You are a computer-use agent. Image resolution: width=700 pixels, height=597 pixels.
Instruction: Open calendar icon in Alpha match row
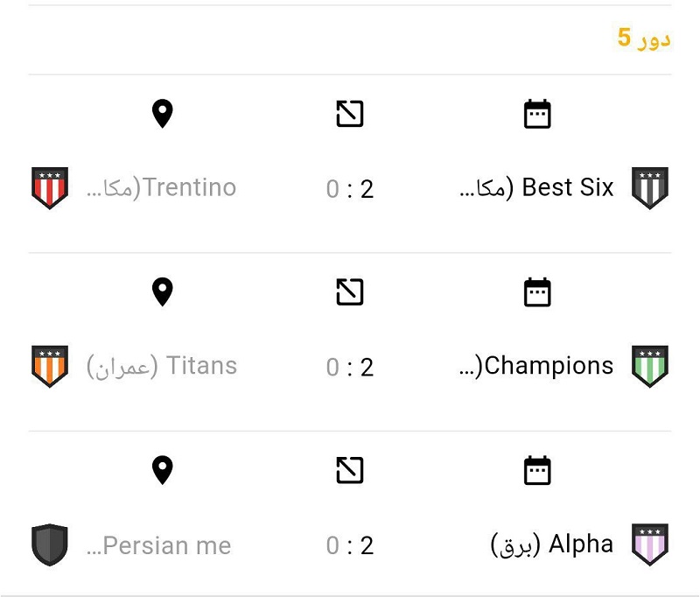point(537,470)
